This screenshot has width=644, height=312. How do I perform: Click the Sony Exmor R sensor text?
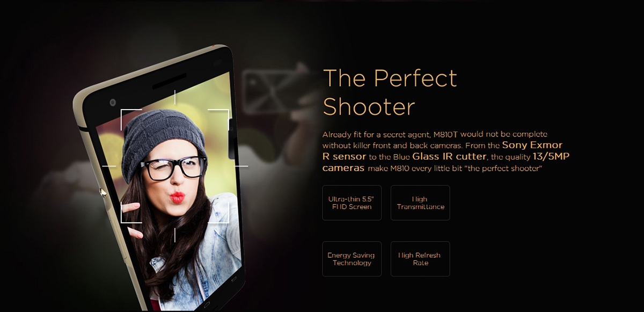click(x=443, y=151)
